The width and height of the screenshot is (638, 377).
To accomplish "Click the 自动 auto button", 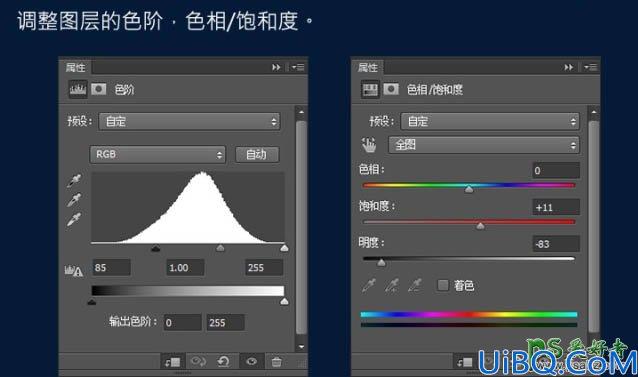I will (x=257, y=155).
